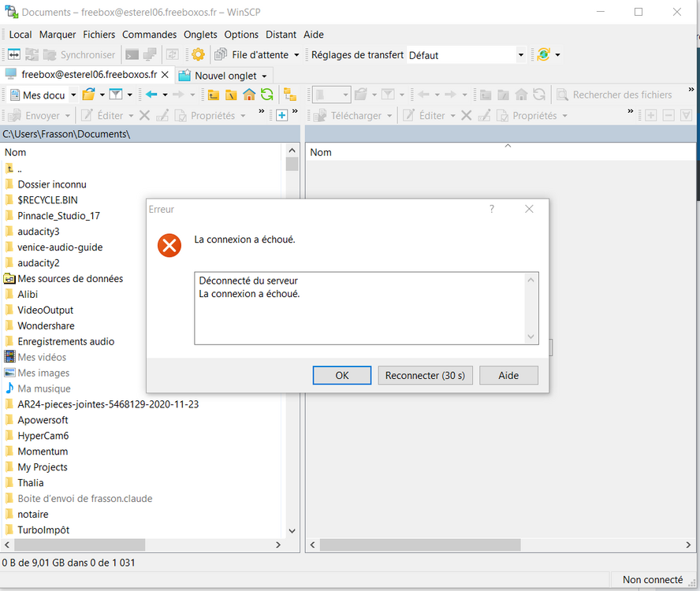
Task: Select the Pinnacle_Studio_17 folder
Action: click(58, 215)
